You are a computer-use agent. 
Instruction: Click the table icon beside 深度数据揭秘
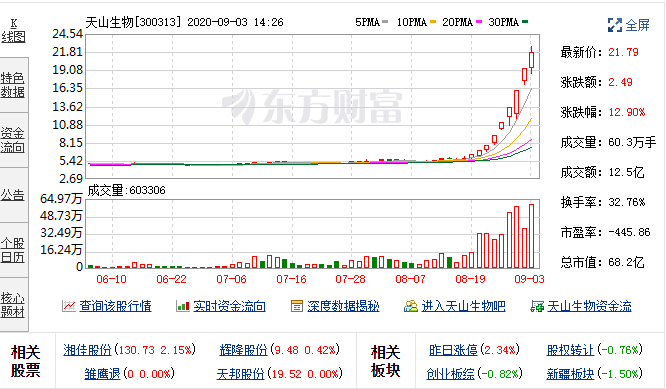pos(297,306)
